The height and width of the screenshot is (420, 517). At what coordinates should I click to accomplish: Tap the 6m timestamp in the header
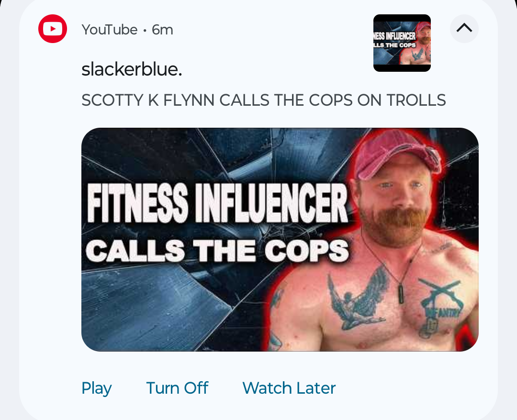click(x=162, y=30)
